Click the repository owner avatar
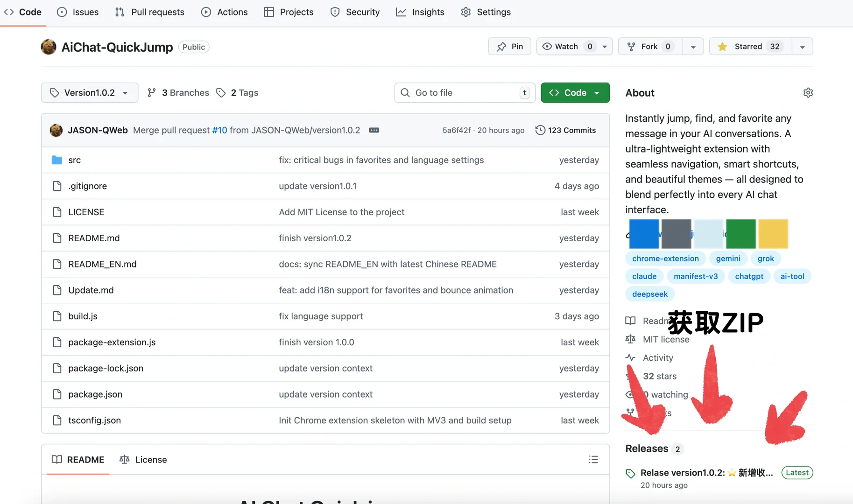The image size is (853, 504). (49, 47)
